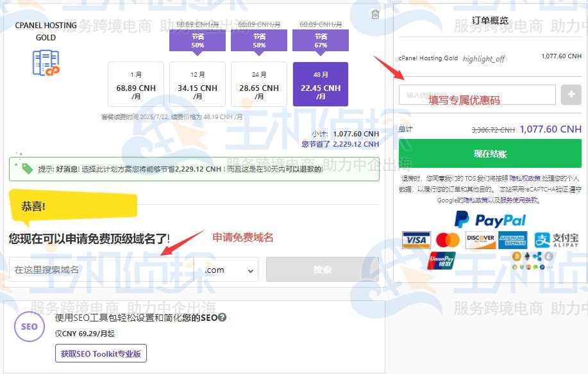Select the 24 月 28.65 CNH plan
588x374 pixels.
[x=259, y=85]
